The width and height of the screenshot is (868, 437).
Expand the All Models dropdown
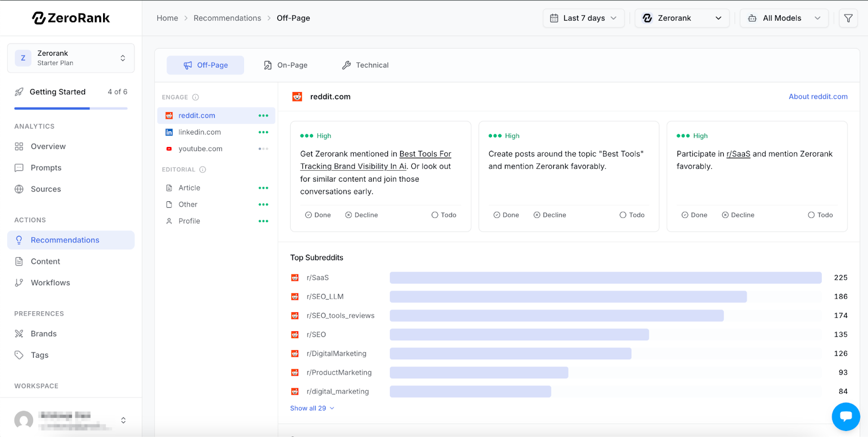pyautogui.click(x=784, y=18)
